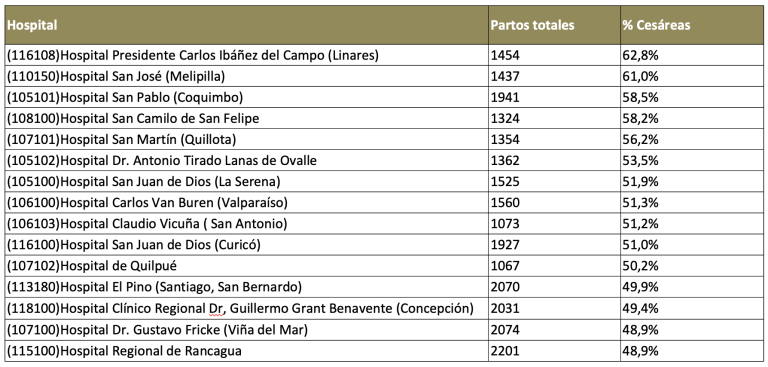Select the San Juan de Dios (Curicó) cell

coord(247,245)
